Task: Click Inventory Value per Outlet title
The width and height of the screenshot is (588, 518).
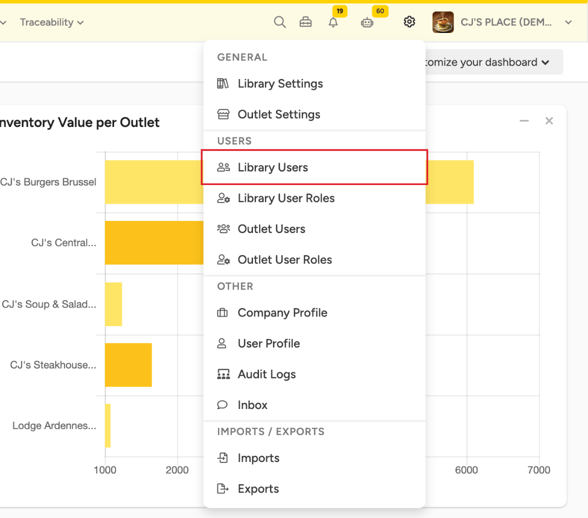Action: [79, 122]
